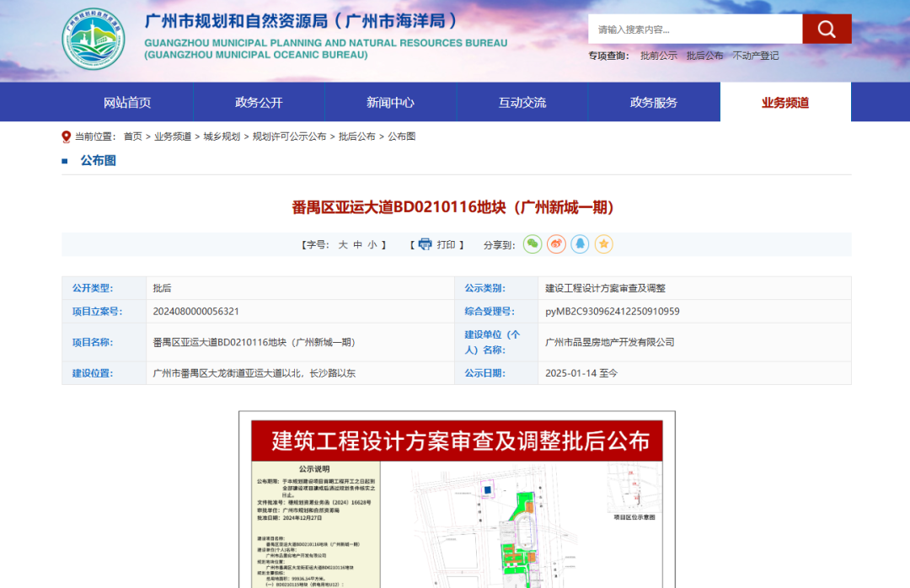This screenshot has height=588, width=910.
Task: Go to 首页 in the breadcrumb
Action: pyautogui.click(x=133, y=136)
